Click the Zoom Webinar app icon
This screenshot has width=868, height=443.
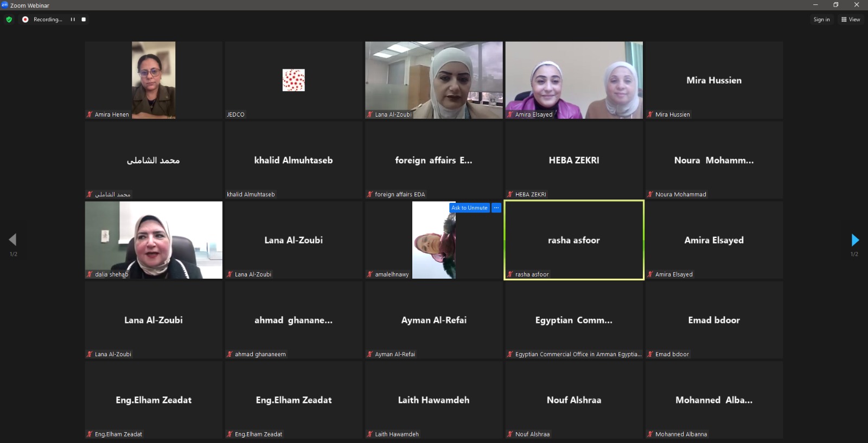point(5,5)
